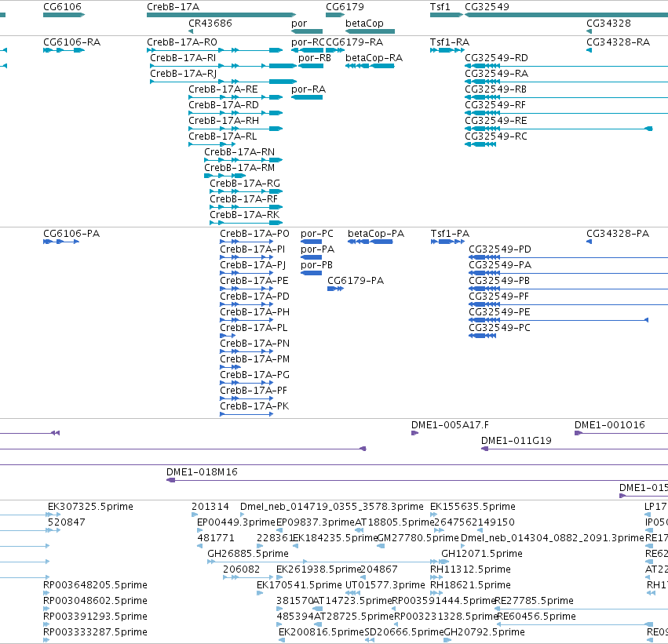
Task: Click the por-PB protein label
Action: tap(316, 265)
